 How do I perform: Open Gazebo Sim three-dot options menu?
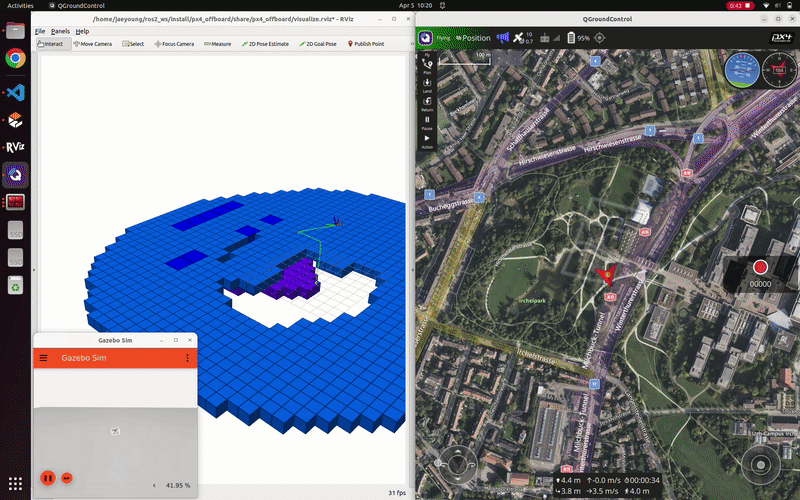click(187, 358)
